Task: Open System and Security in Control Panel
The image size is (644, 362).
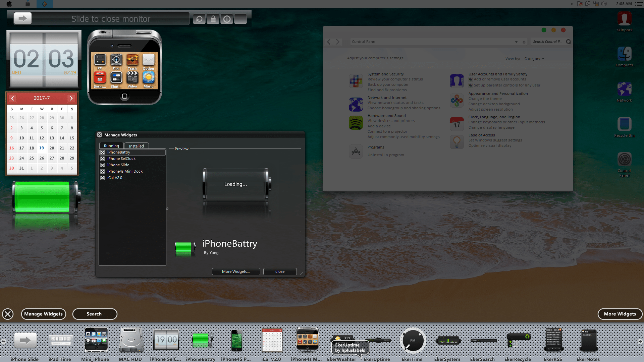Action: (385, 74)
